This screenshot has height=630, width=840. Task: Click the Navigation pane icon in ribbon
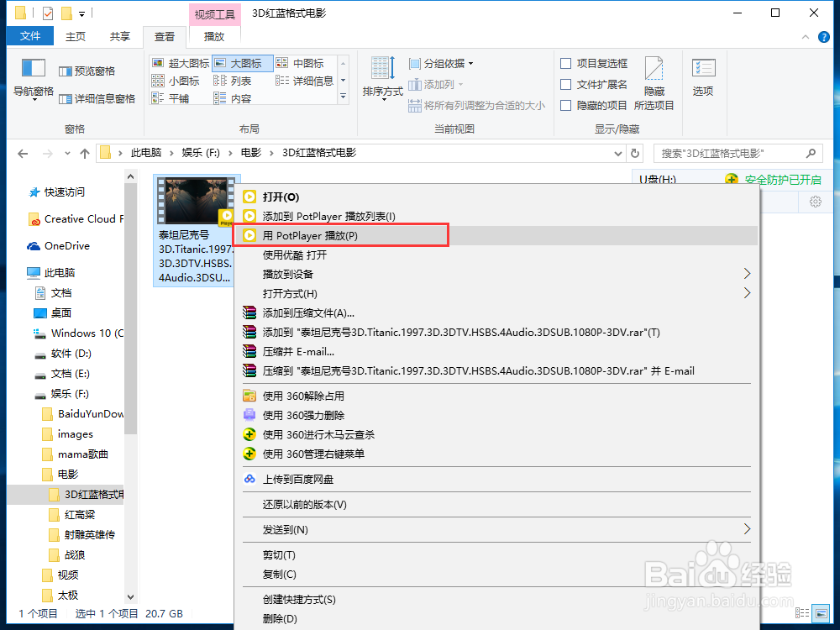click(34, 69)
